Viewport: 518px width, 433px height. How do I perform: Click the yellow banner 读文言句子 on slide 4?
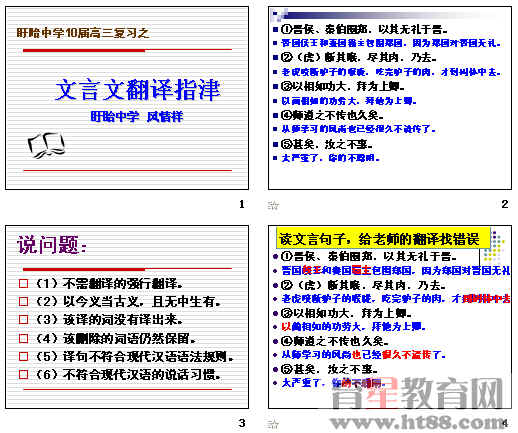[383, 239]
